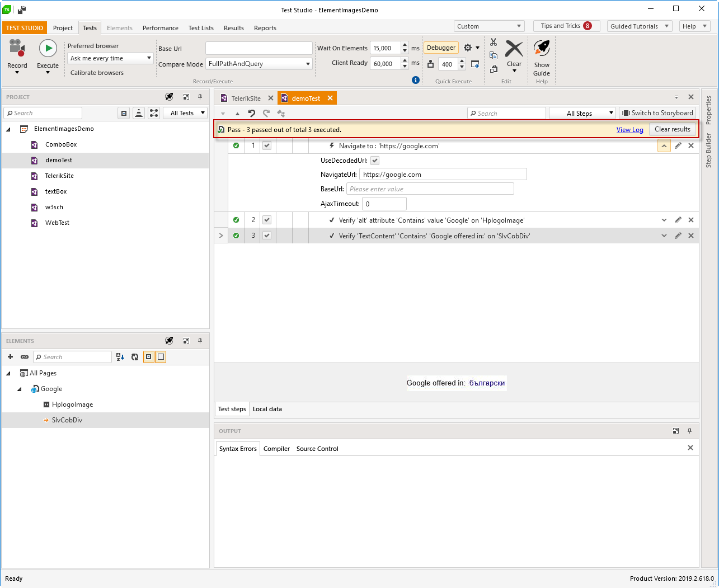Open the Custom layout dropdown

click(x=489, y=26)
